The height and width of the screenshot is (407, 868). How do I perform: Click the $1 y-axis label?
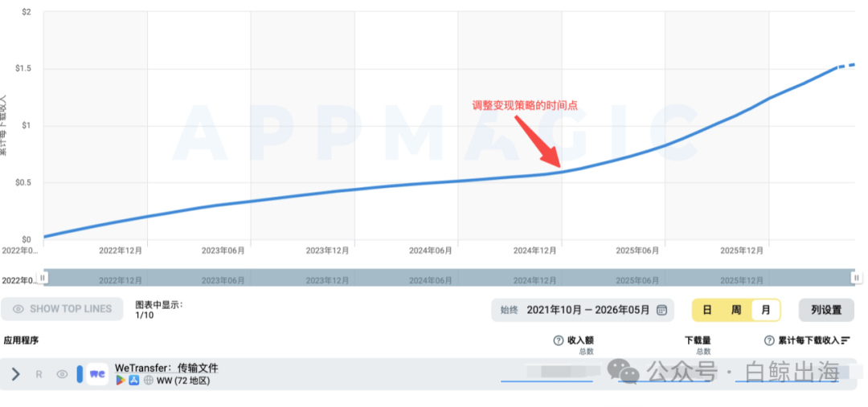click(x=28, y=126)
